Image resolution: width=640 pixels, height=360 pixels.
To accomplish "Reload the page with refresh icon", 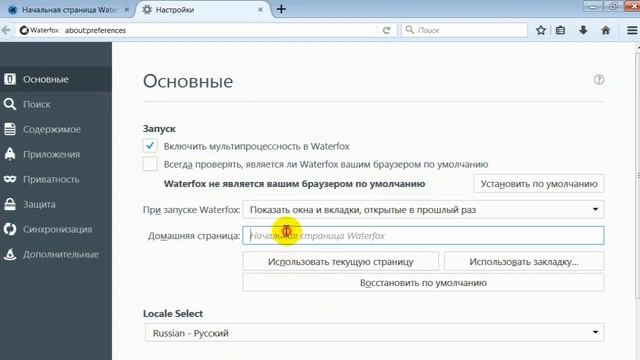I will click(x=386, y=30).
